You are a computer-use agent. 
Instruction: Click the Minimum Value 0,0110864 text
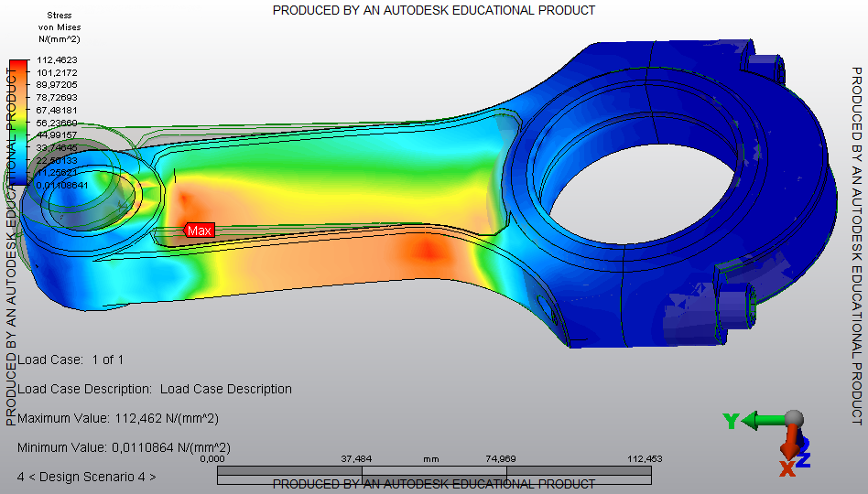[124, 447]
